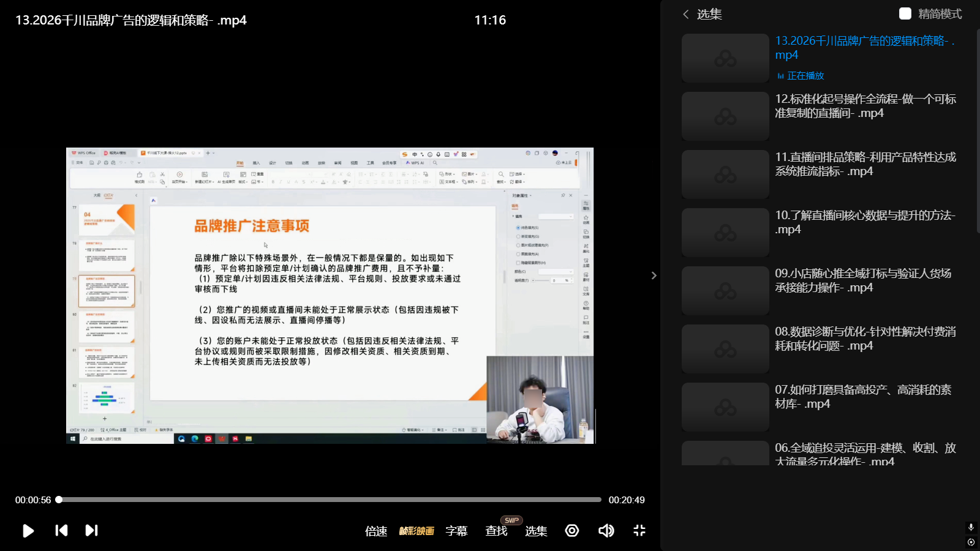The image size is (980, 551).
Task: Open the thumbnail of episode 09 小店随心推
Action: pyautogui.click(x=725, y=291)
